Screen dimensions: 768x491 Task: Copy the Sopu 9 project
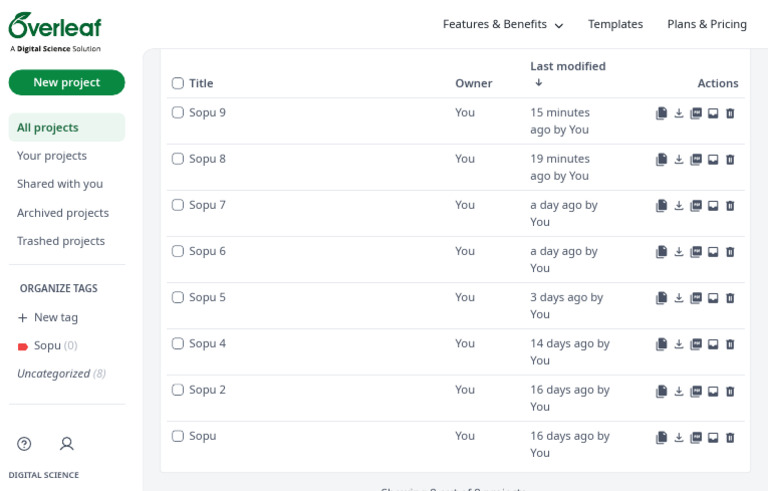[x=661, y=114]
